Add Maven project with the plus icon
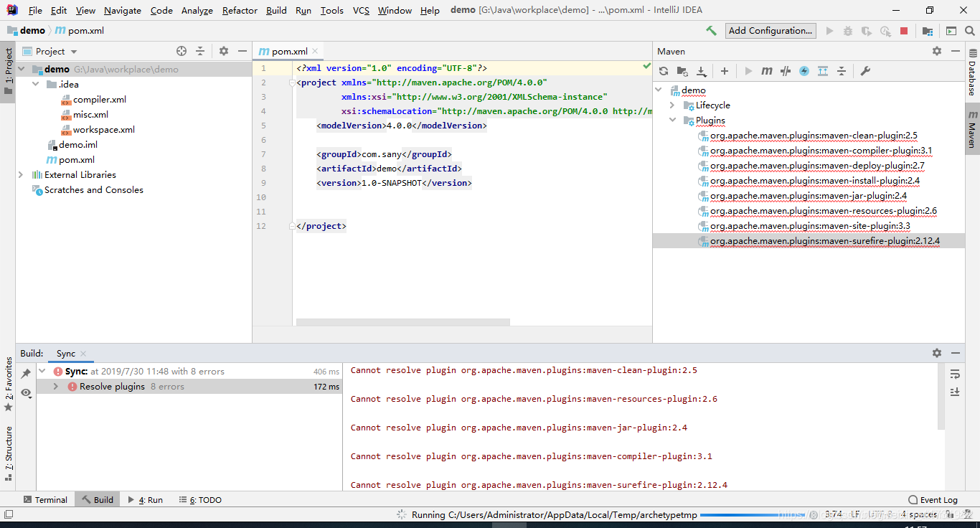Viewport: 980px width, 528px height. 725,71
